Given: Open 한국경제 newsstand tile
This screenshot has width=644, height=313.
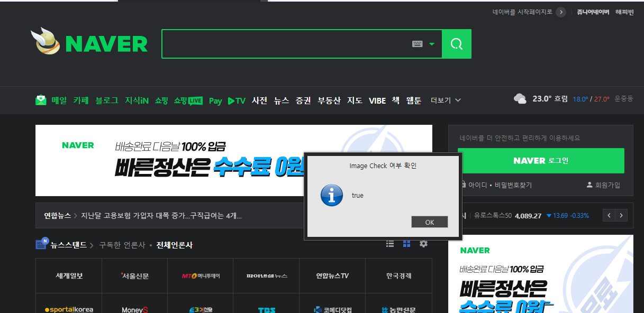Looking at the screenshot, I should pos(398,275).
